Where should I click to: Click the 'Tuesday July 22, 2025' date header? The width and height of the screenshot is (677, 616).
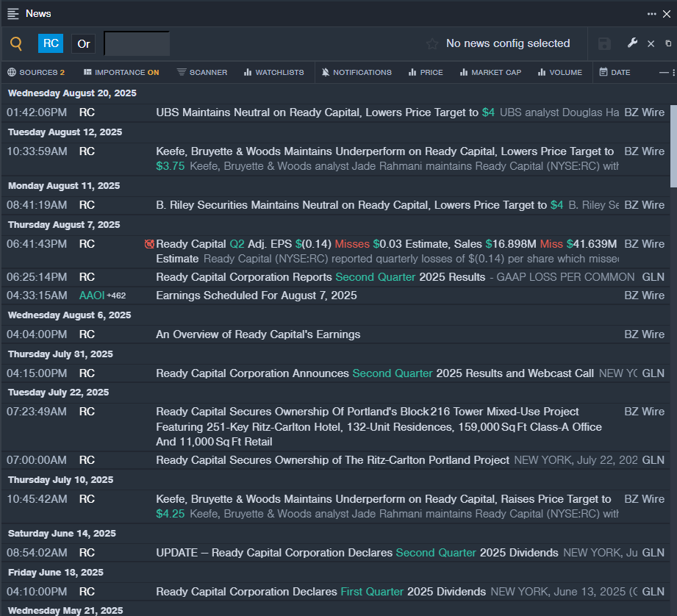(x=58, y=393)
